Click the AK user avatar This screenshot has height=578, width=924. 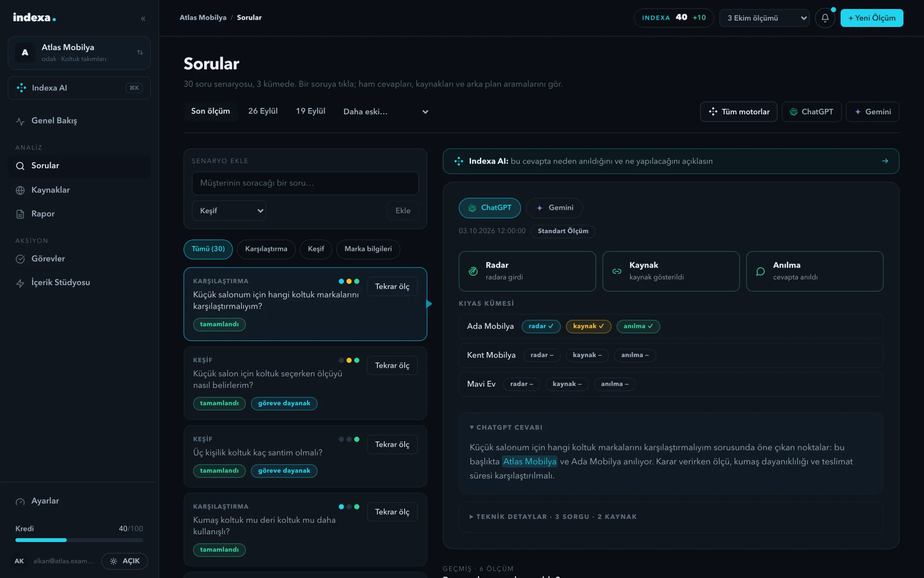(19, 561)
